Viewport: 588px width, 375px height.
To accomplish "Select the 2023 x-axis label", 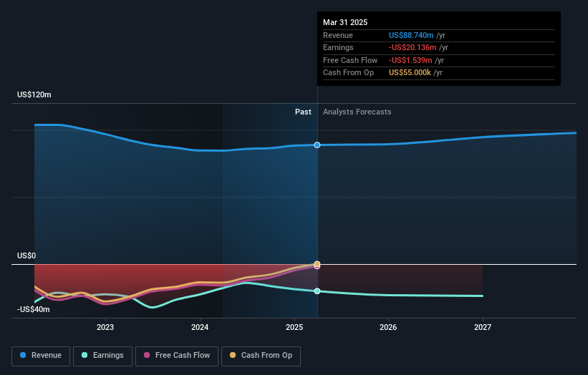I will 105,327.
